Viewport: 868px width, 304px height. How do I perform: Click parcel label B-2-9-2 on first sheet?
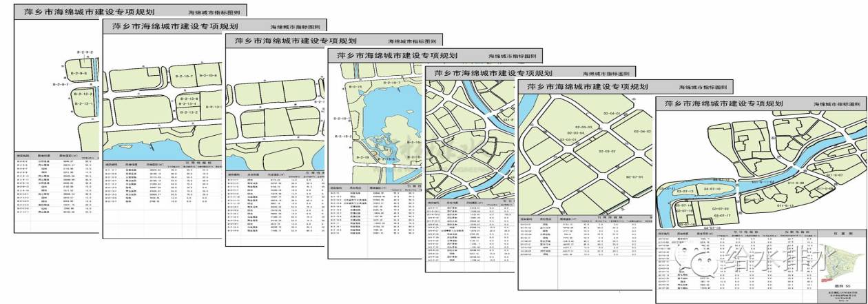click(x=85, y=52)
